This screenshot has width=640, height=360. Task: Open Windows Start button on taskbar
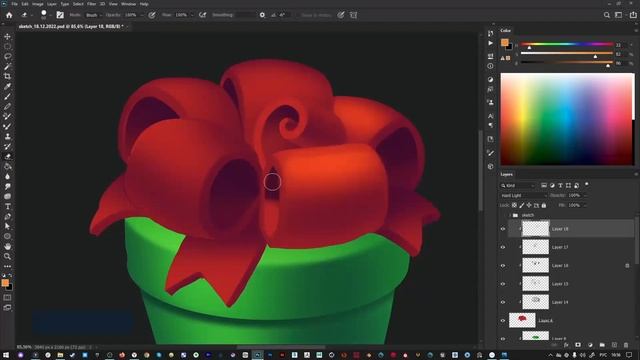click(x=6, y=355)
